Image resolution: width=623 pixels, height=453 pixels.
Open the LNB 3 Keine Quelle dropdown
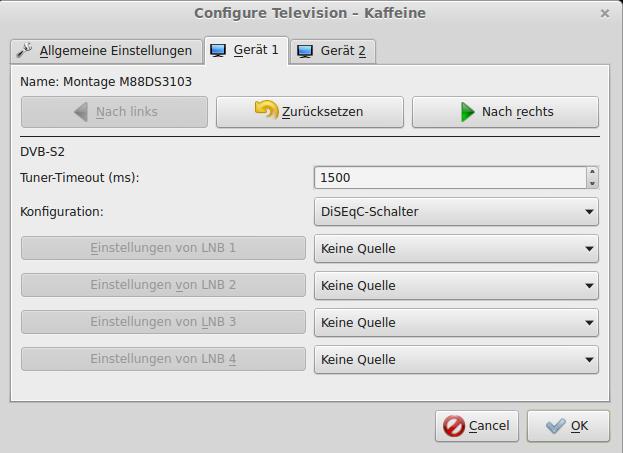coord(456,322)
